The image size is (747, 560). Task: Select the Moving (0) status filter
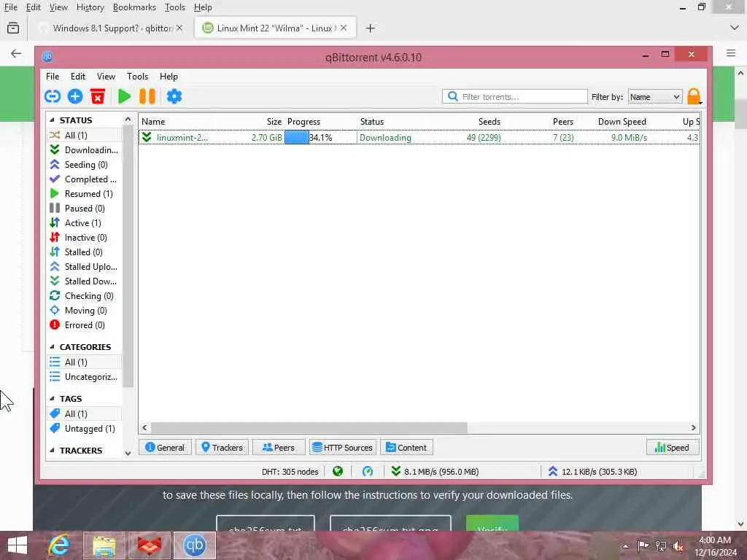[x=85, y=311]
